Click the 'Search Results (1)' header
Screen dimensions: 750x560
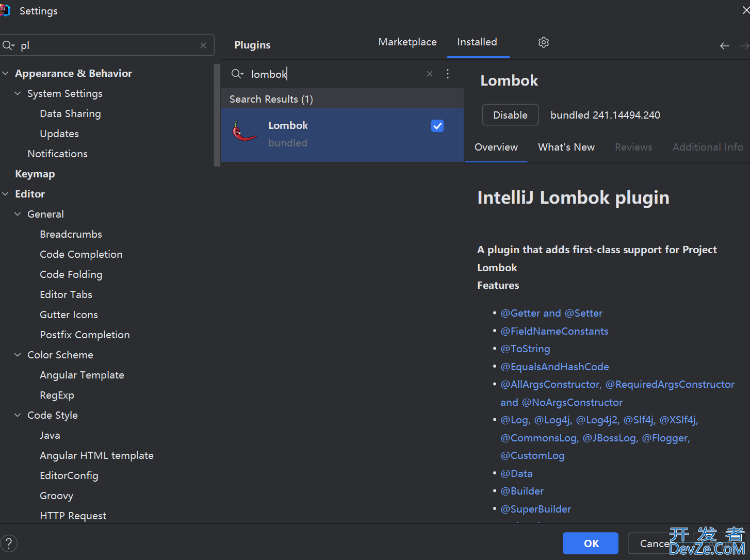271,99
